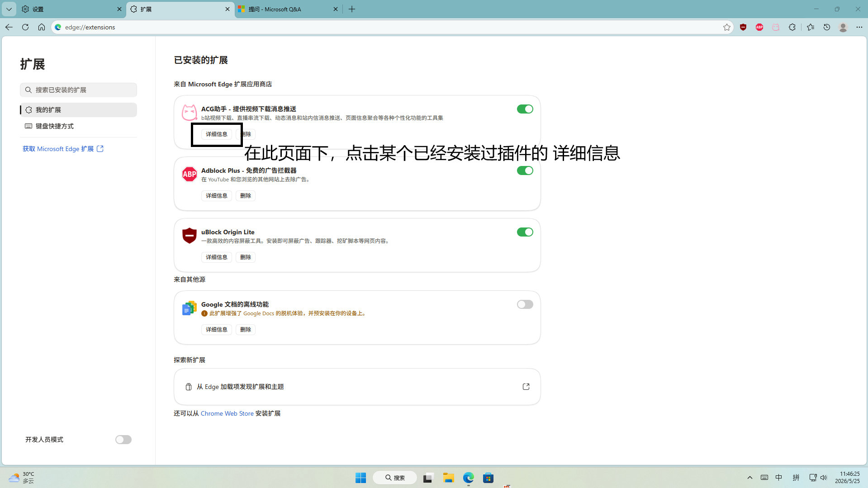Disable the Adblock Plus extension toggle
The image size is (868, 488).
tap(525, 171)
